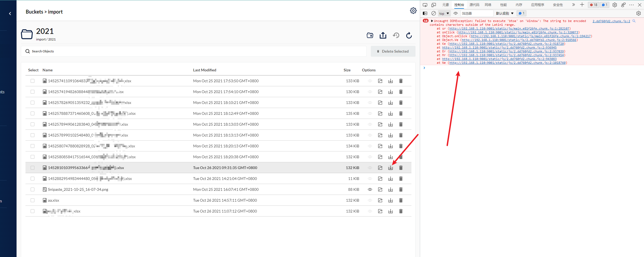This screenshot has width=644, height=257.
Task: Delete aa.xlsx with its trash icon
Action: point(401,200)
